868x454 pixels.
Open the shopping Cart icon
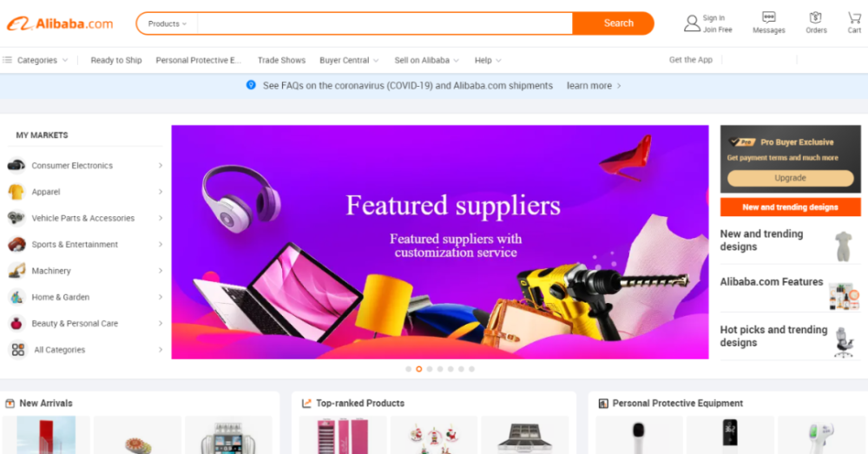[854, 17]
